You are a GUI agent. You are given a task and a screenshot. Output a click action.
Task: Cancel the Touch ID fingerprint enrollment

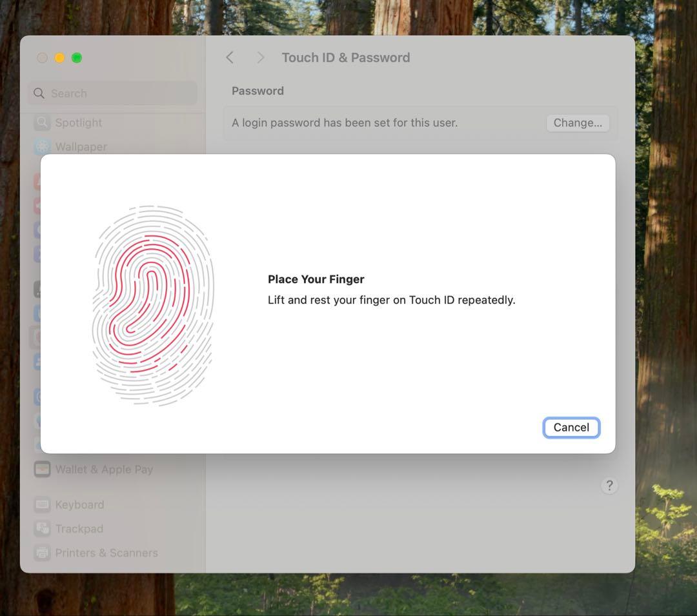(x=571, y=428)
